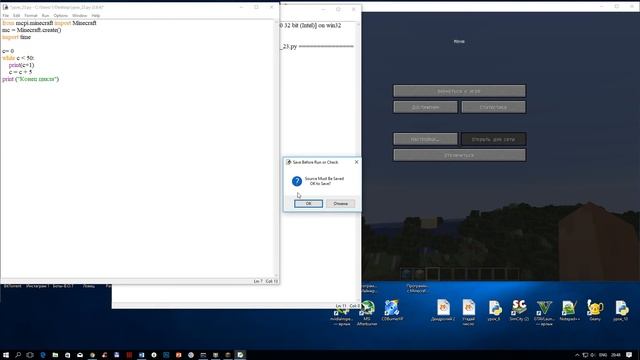Switch the ENG input language indicator
640x360 pixels.
(x=603, y=355)
